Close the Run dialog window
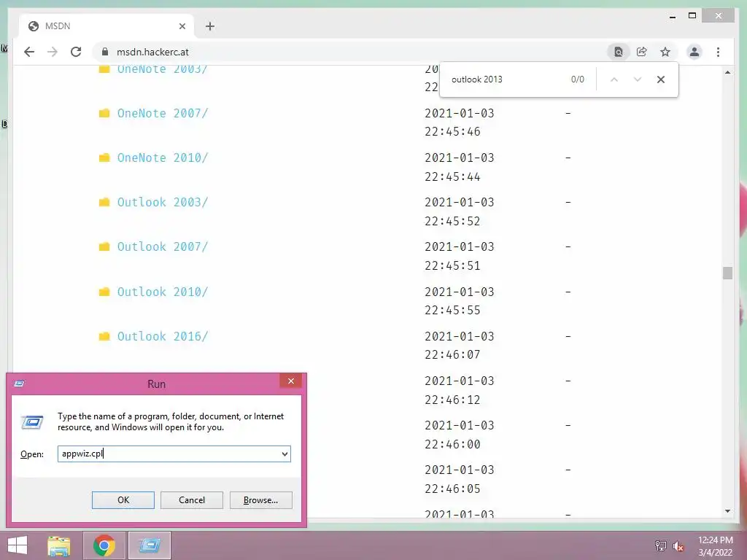This screenshot has height=560, width=747. tap(290, 381)
